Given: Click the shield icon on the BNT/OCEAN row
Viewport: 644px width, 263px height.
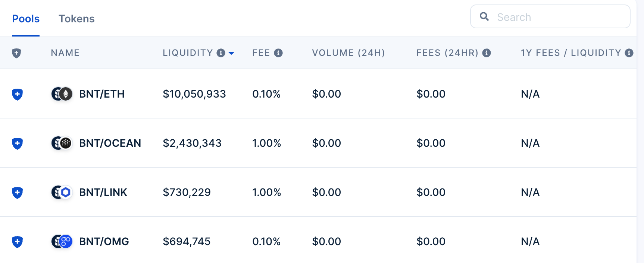Looking at the screenshot, I should click(17, 143).
